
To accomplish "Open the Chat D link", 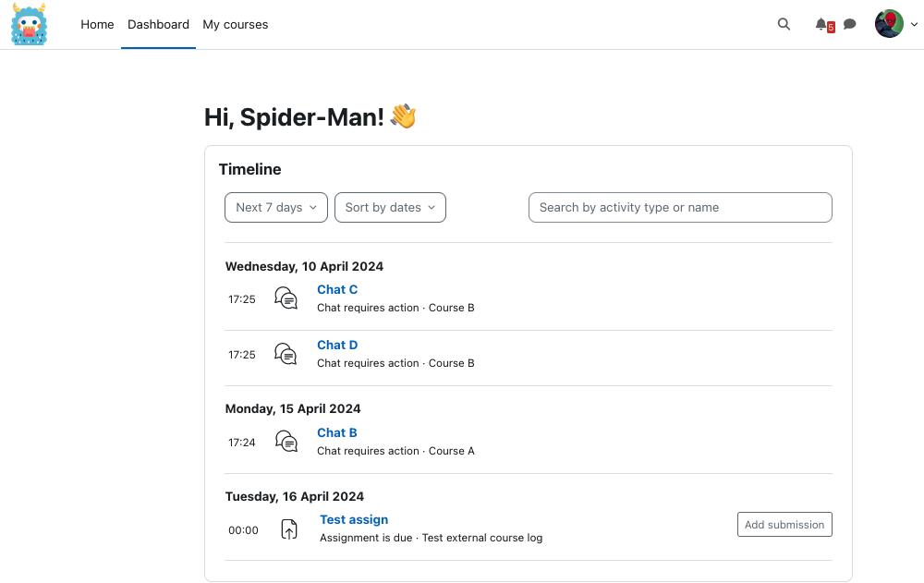I will (337, 345).
